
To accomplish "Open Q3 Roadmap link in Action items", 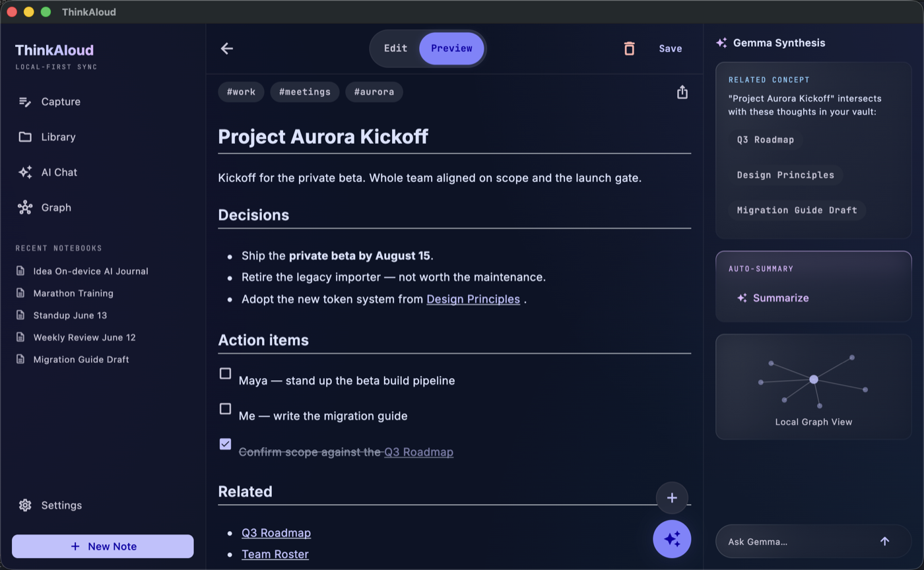I will pyautogui.click(x=418, y=452).
